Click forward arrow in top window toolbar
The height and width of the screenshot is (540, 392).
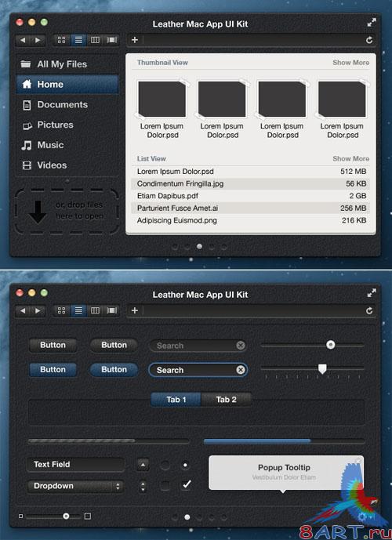[38, 40]
